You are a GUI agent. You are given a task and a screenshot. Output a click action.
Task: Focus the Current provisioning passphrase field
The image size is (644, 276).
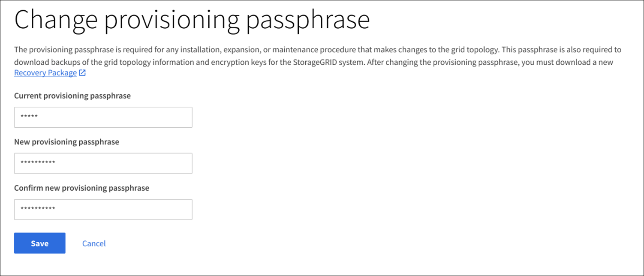[x=103, y=117]
